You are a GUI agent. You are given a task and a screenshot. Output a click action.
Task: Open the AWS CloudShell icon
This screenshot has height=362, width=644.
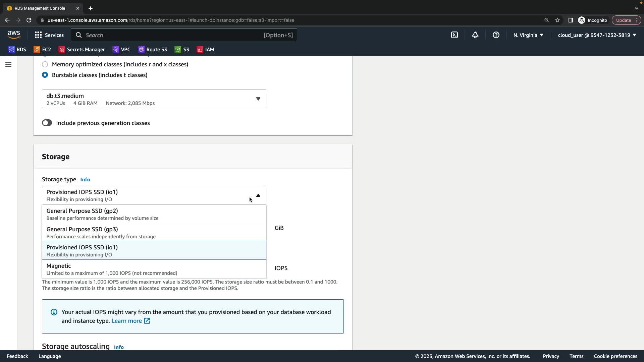454,35
